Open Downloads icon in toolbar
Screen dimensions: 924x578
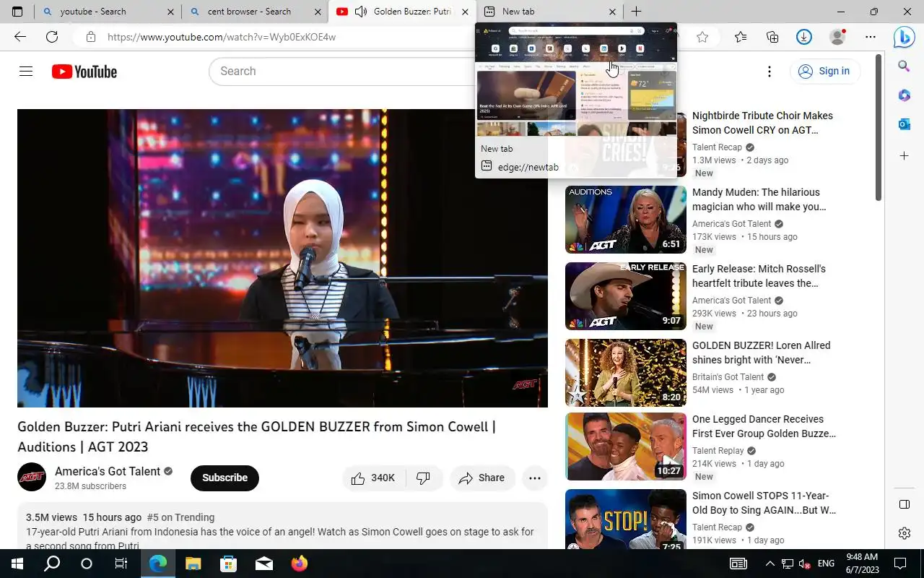(x=804, y=37)
